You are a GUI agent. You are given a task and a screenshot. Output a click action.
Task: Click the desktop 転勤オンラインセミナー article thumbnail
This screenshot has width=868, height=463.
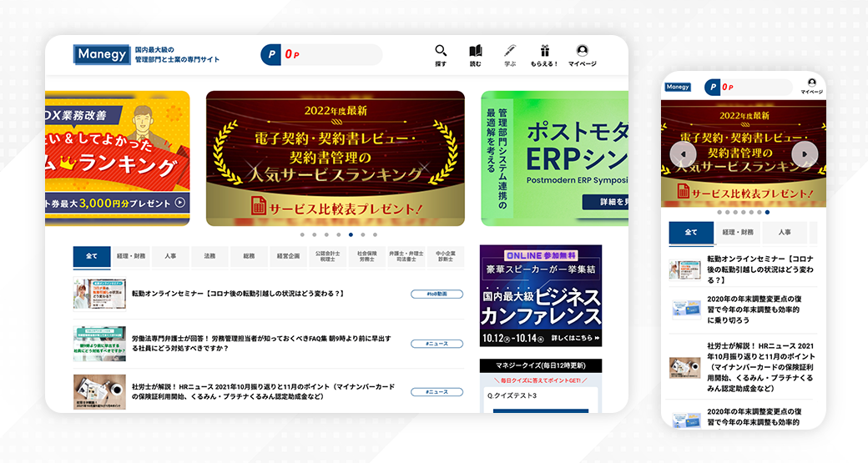[99, 294]
